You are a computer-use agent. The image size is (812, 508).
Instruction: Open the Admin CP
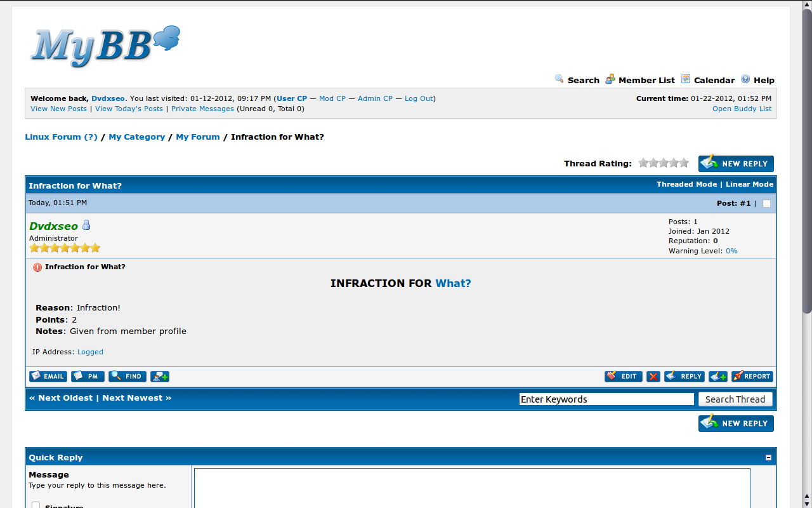pos(375,98)
